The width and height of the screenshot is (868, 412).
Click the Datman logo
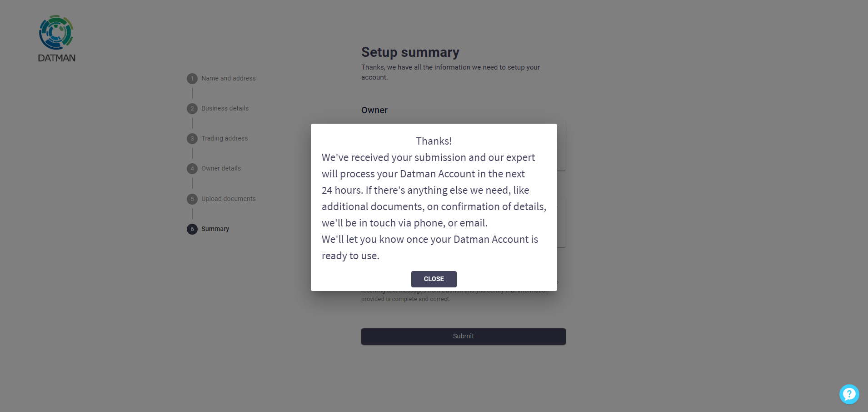pos(56,39)
